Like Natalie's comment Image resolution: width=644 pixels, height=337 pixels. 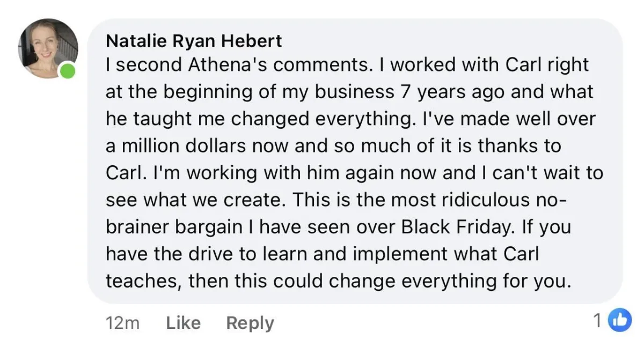[183, 323]
